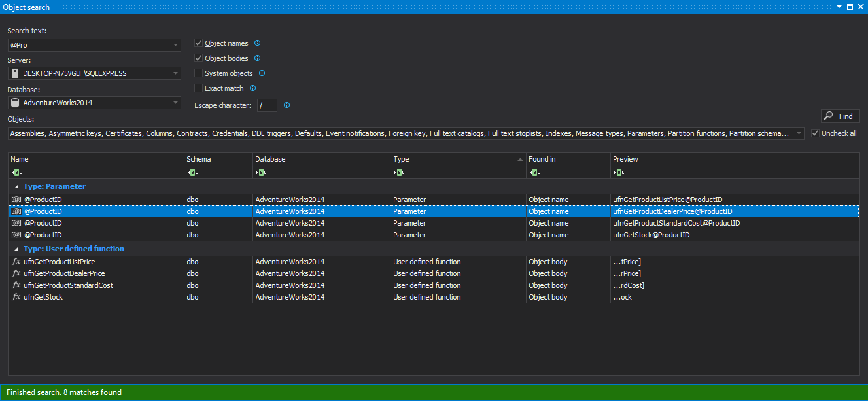Enable the System objects checkbox
Viewport: 868px width, 401px height.
pyautogui.click(x=198, y=73)
